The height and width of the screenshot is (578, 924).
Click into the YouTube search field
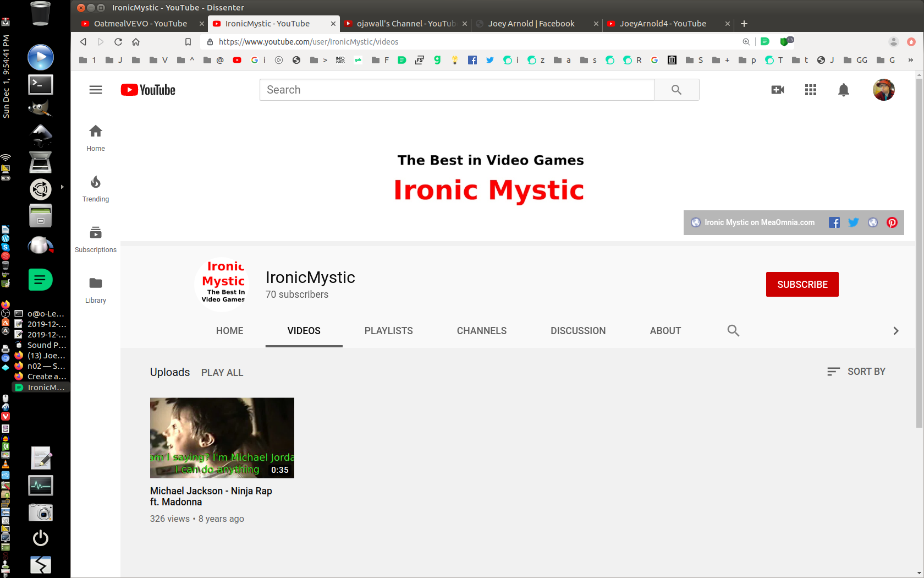(x=457, y=90)
